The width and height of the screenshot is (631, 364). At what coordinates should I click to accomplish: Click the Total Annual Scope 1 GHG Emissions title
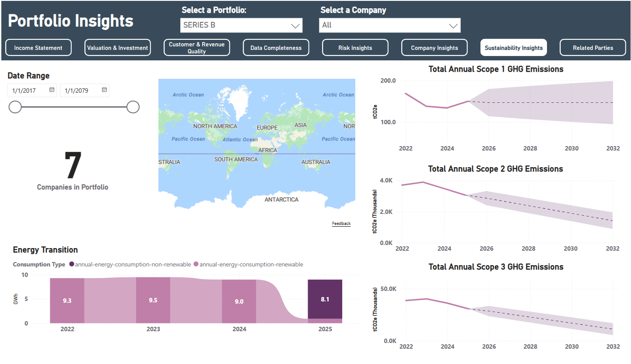(496, 69)
